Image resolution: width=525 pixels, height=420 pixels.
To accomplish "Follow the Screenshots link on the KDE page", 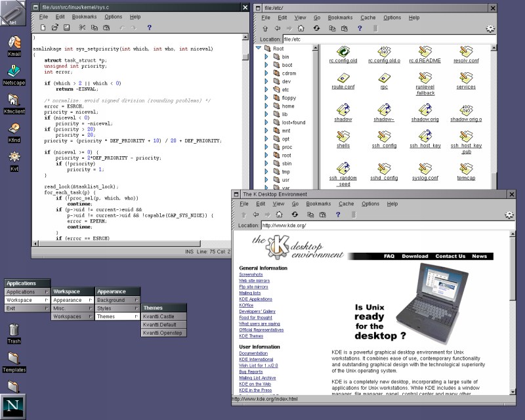I will pyautogui.click(x=251, y=274).
